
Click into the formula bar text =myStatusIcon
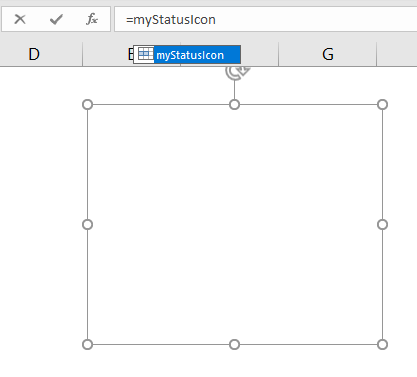click(171, 20)
